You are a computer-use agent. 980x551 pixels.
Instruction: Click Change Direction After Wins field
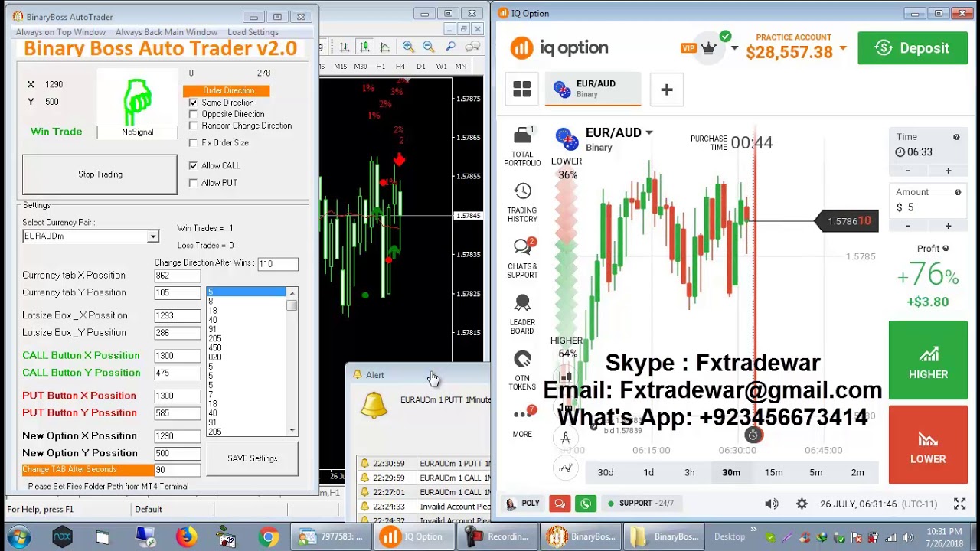[277, 264]
